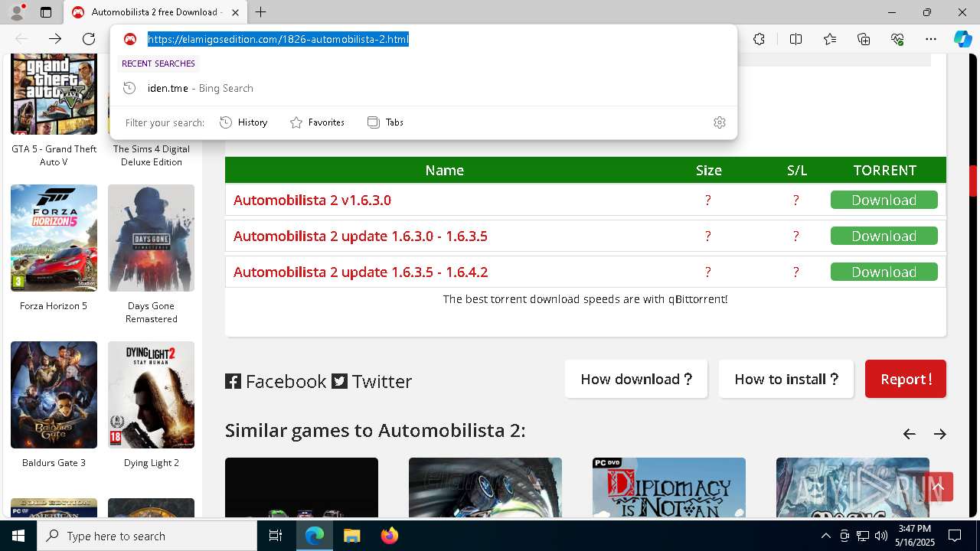Open the Edge profile avatar
Image resolution: width=980 pixels, height=551 pixels.
click(x=17, y=12)
